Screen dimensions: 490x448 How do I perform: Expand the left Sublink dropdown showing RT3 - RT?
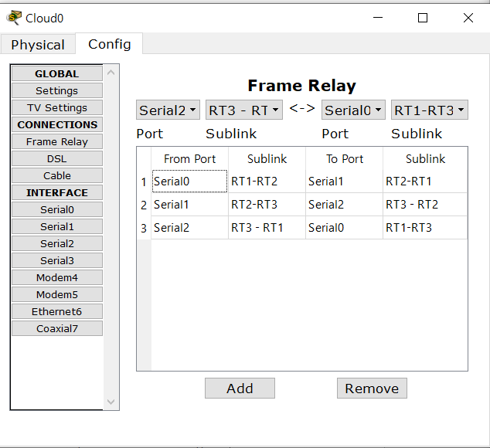243,110
